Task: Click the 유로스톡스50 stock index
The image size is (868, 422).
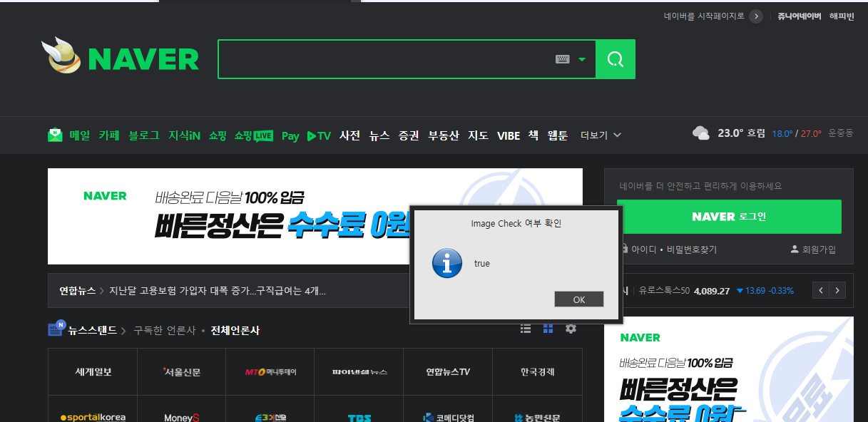Action: pyautogui.click(x=664, y=291)
